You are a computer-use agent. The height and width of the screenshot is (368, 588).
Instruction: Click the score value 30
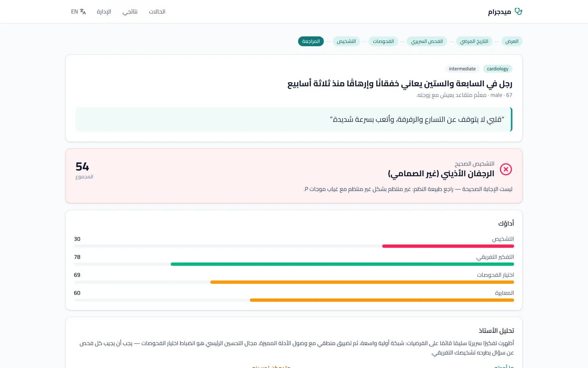click(77, 239)
